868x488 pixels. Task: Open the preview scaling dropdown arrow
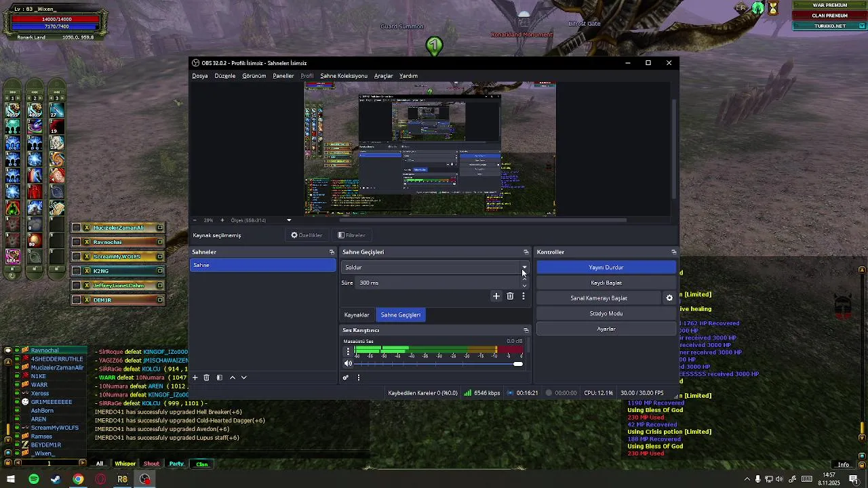click(289, 220)
